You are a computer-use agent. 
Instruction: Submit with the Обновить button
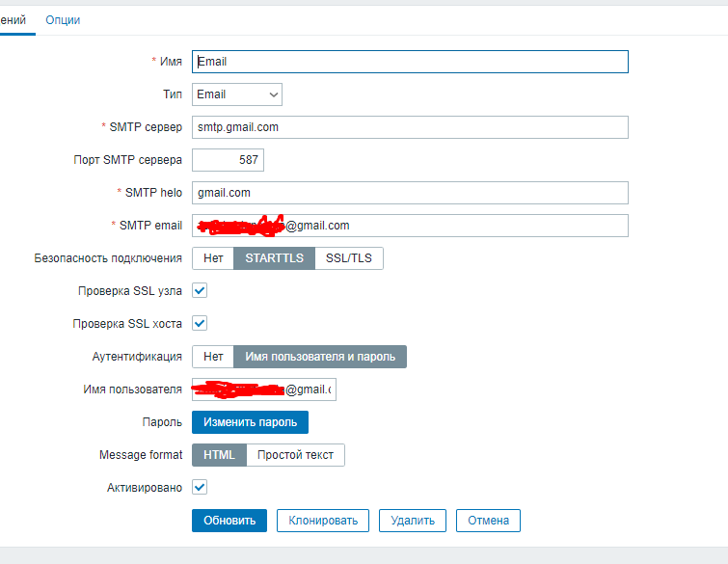point(229,521)
